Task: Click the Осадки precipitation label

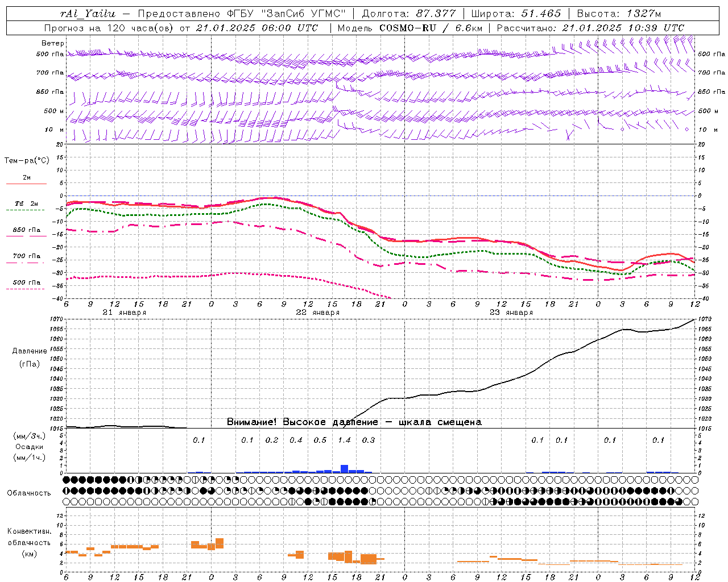Action: [x=30, y=447]
